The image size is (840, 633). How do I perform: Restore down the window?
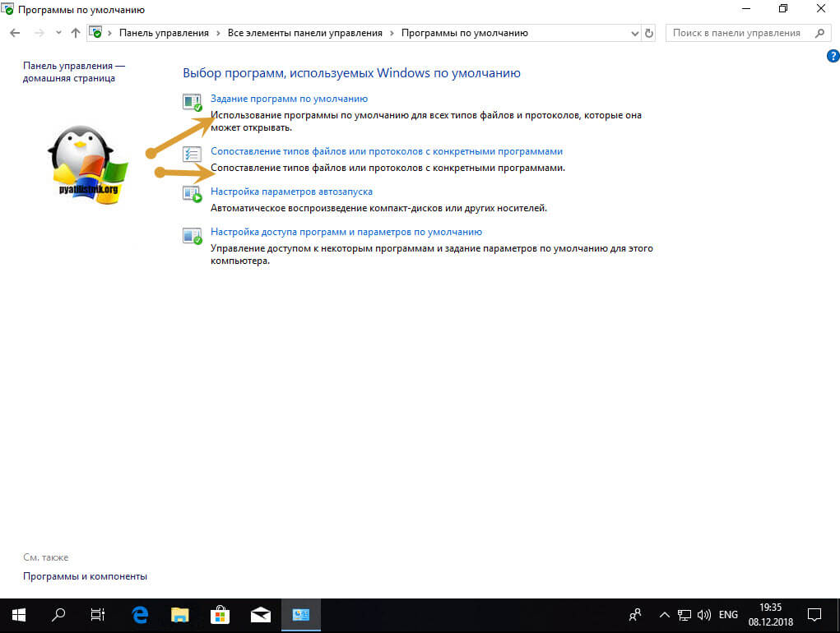point(783,8)
